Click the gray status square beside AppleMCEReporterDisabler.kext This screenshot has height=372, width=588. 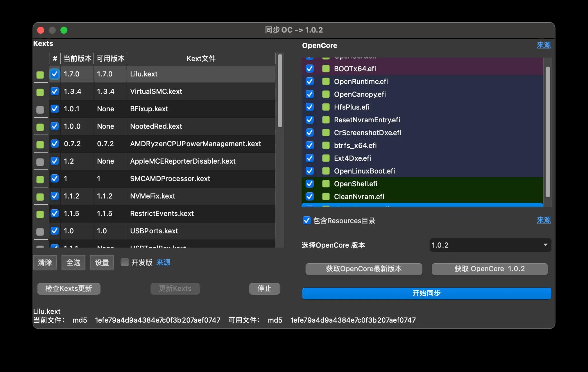[x=40, y=162]
